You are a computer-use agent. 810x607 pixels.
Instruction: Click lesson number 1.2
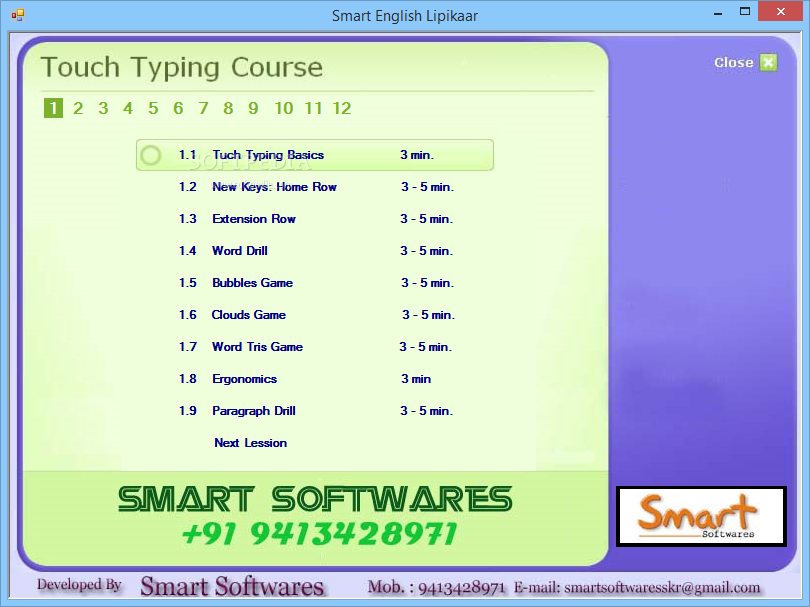click(188, 187)
